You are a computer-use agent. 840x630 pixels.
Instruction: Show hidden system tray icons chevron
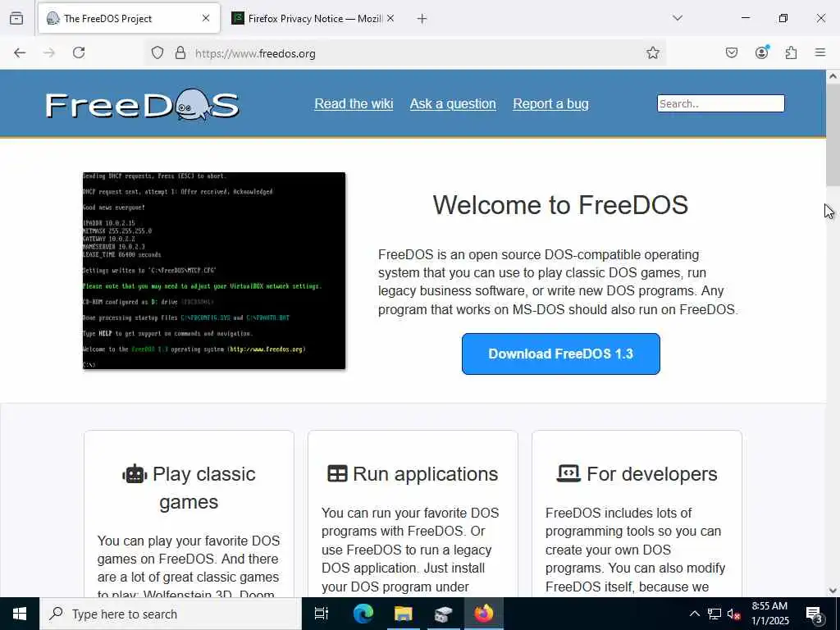pos(694,614)
